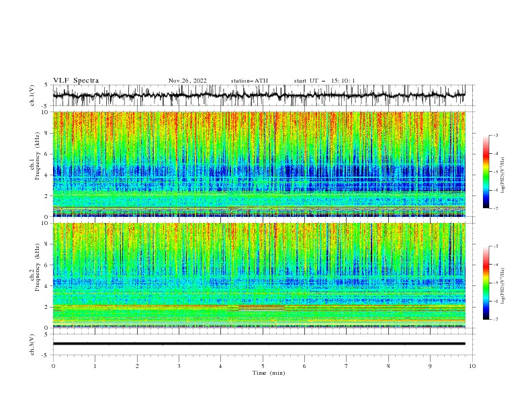Click the "10" tick on the time axis

[x=472, y=366]
